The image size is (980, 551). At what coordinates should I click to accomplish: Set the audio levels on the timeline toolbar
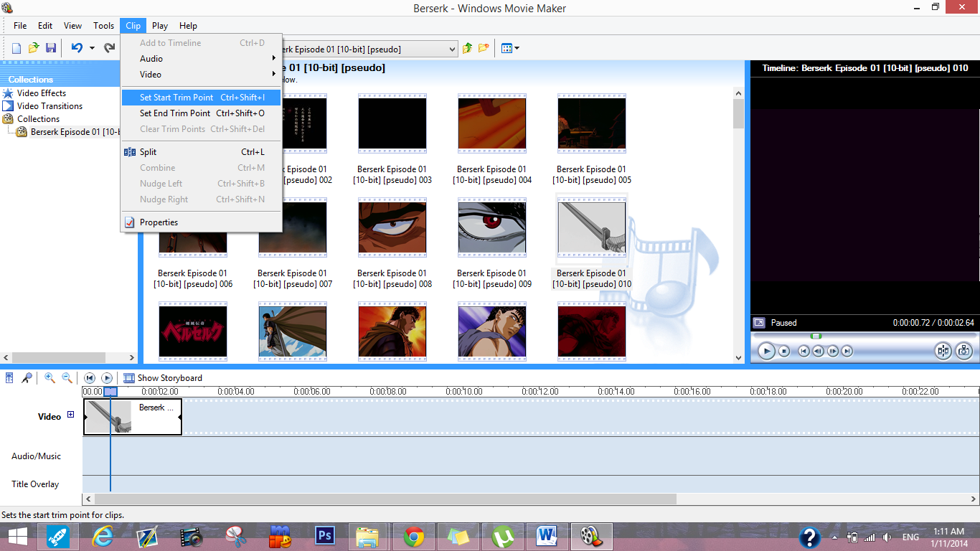point(9,378)
